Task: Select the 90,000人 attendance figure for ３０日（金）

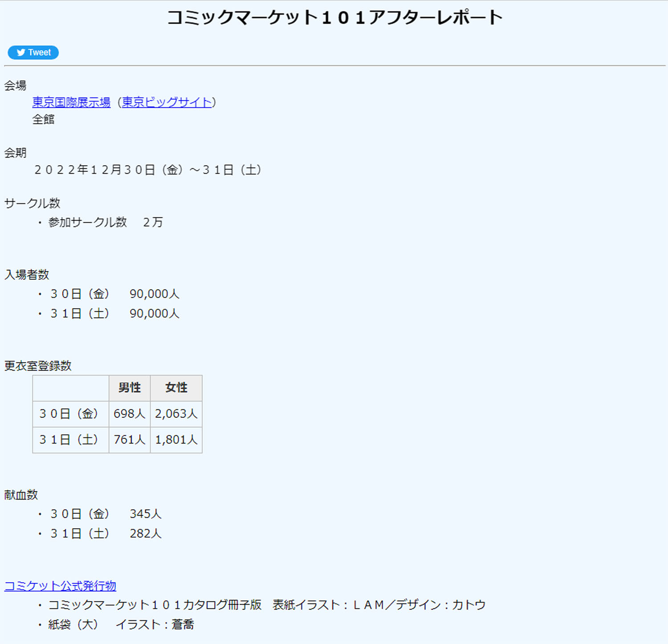Action: 154,293
